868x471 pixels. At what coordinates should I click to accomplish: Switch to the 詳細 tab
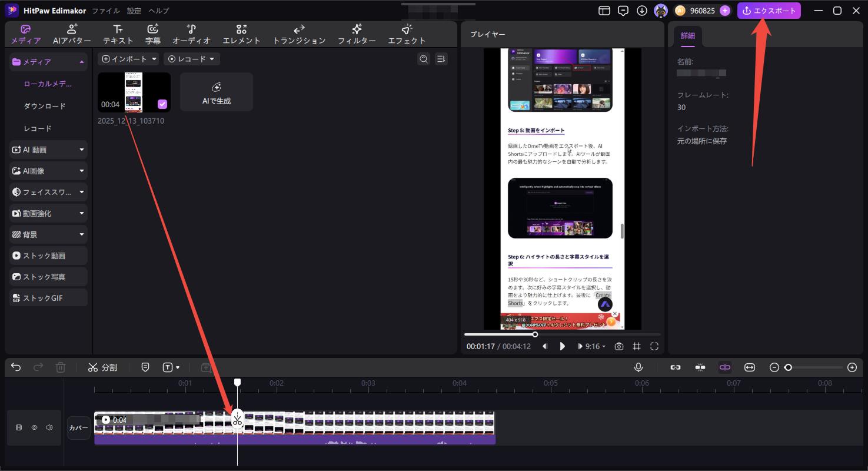pyautogui.click(x=687, y=35)
